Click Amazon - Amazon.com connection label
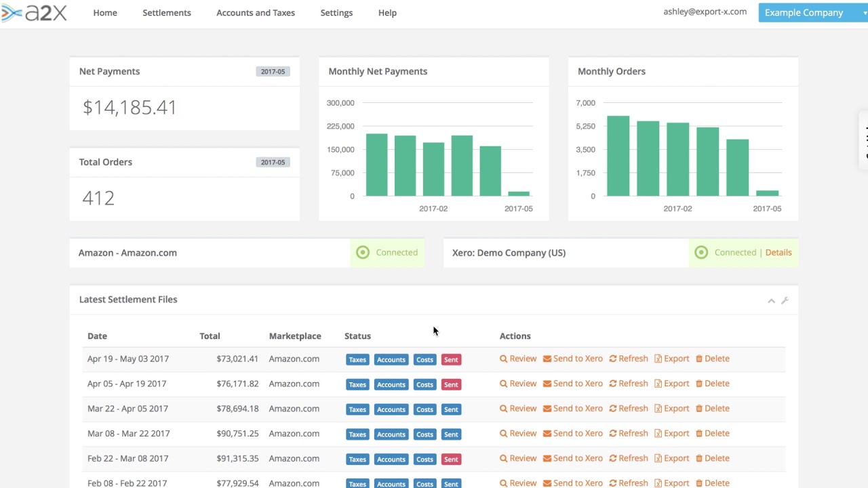 tap(127, 253)
